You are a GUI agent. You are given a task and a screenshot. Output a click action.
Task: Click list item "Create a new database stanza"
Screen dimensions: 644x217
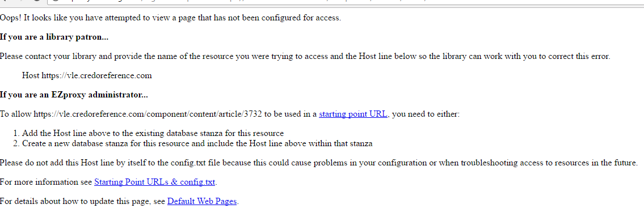(197, 143)
